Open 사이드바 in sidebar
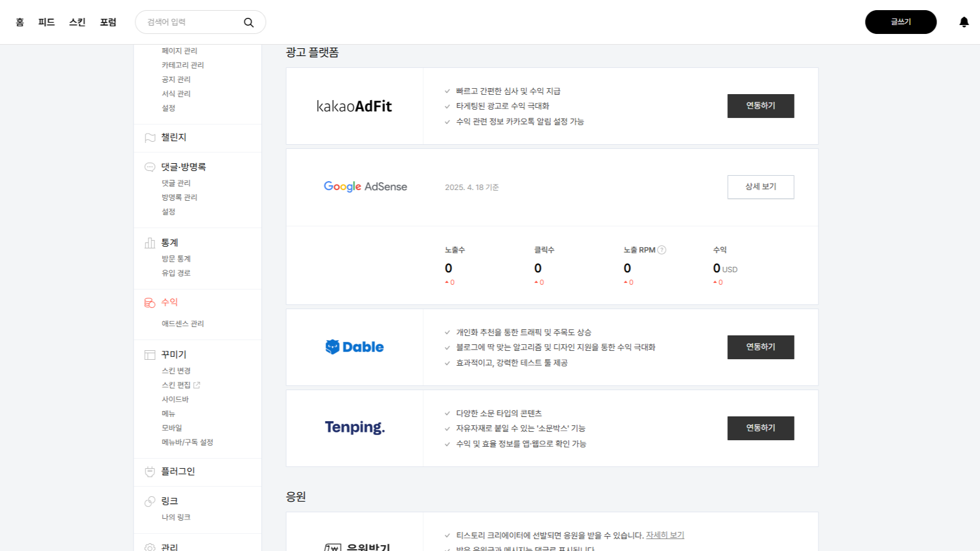 click(x=175, y=400)
